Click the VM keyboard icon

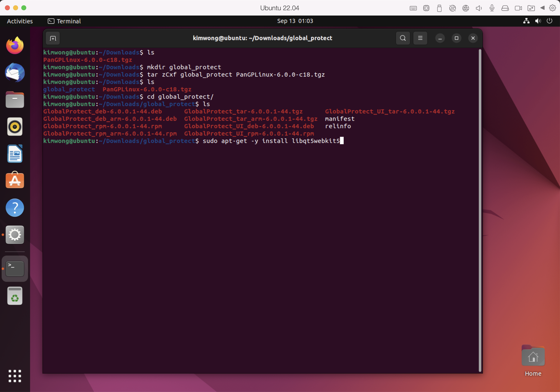(413, 8)
